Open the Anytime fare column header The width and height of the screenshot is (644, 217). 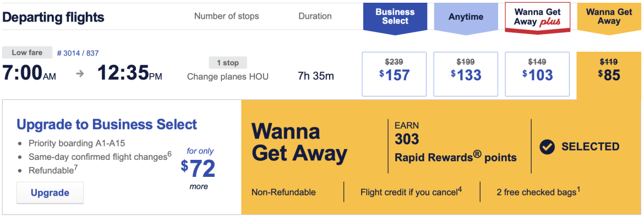[466, 18]
